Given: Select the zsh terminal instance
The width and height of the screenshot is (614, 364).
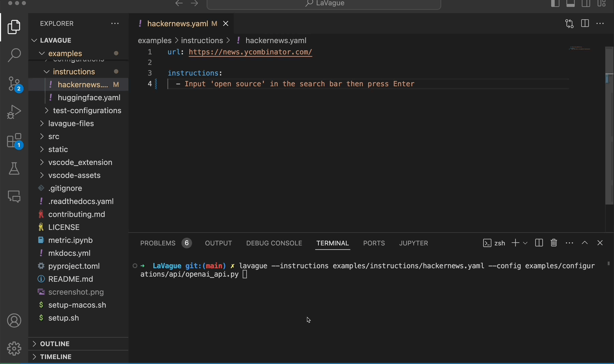Looking at the screenshot, I should (494, 243).
